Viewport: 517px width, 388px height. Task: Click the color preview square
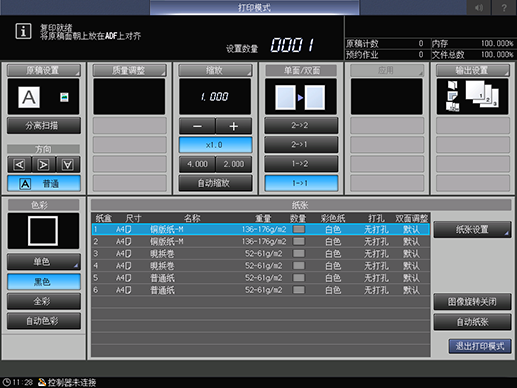click(43, 231)
